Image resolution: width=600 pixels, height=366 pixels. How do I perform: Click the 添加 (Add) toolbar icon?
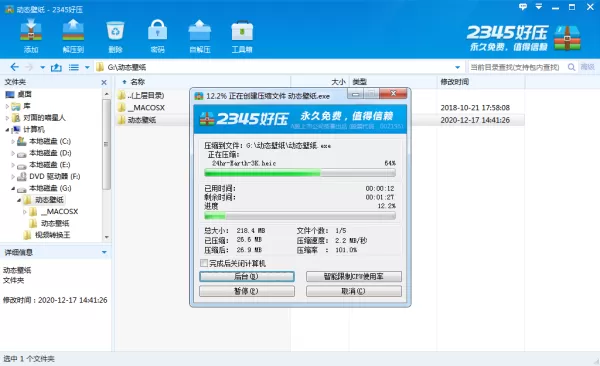click(x=31, y=36)
